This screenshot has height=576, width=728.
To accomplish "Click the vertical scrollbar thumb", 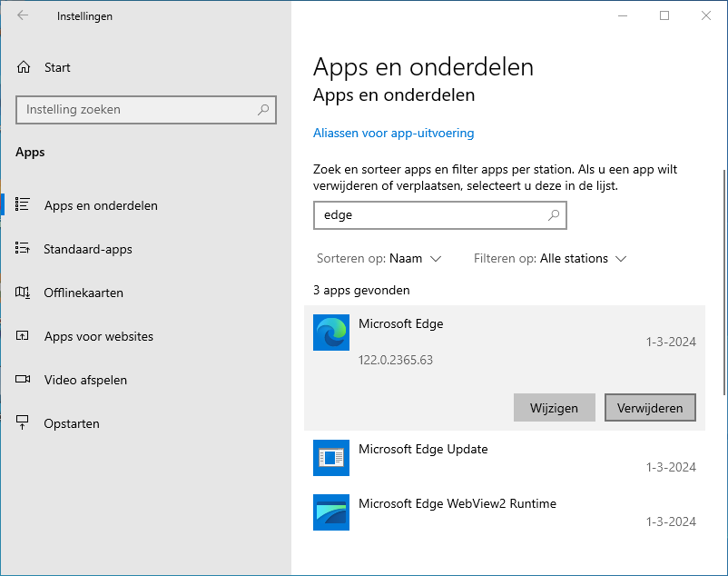I will 723,282.
